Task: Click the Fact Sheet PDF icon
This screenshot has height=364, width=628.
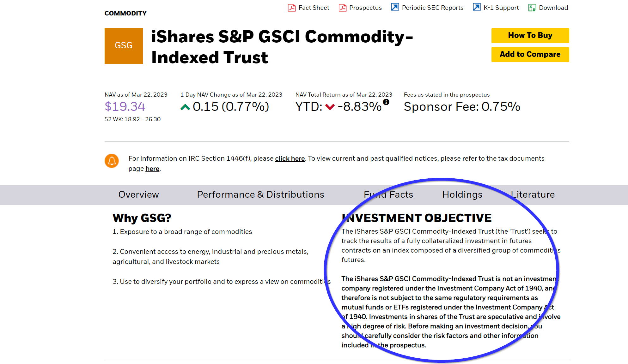Action: coord(291,8)
